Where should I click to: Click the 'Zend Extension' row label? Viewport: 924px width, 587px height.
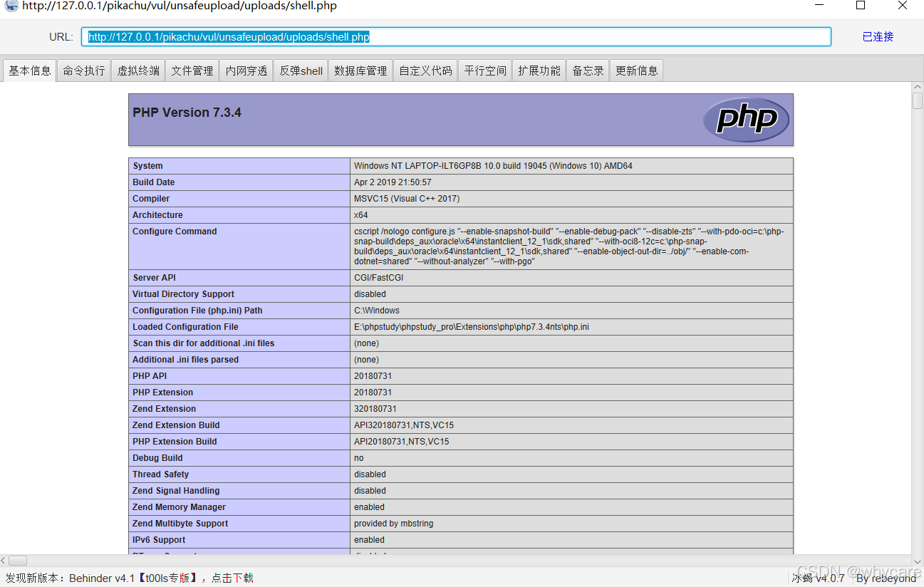164,409
